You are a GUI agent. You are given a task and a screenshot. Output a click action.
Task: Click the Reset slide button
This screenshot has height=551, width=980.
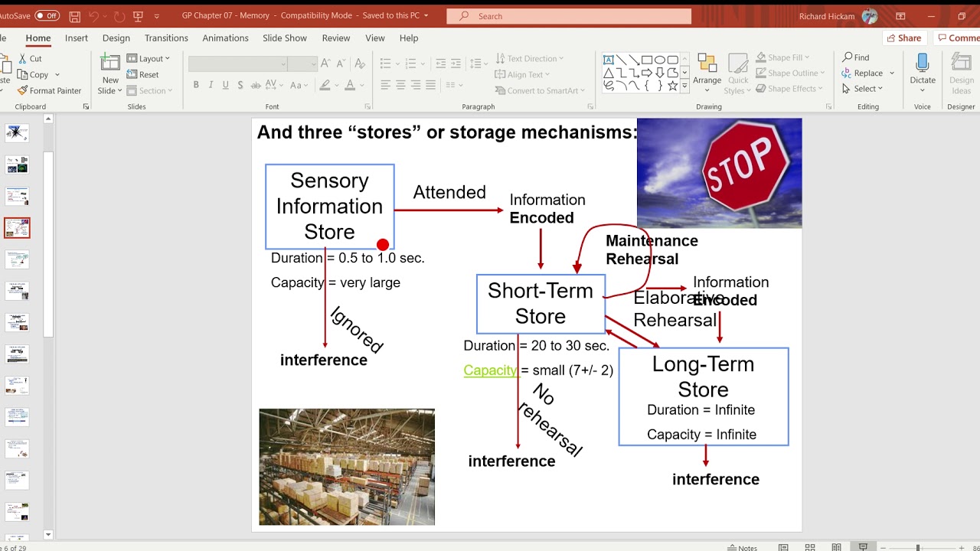[x=143, y=74]
